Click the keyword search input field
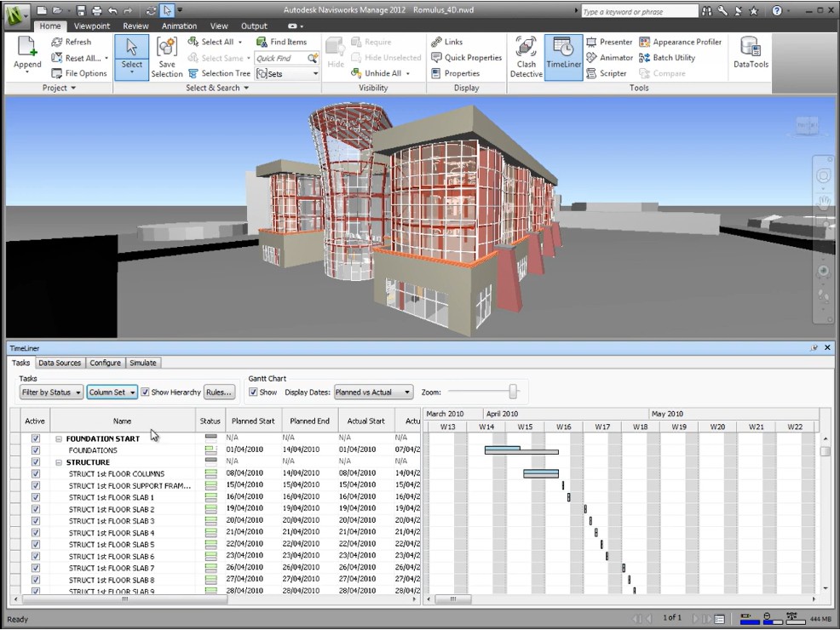The width and height of the screenshot is (840, 630). [x=639, y=12]
